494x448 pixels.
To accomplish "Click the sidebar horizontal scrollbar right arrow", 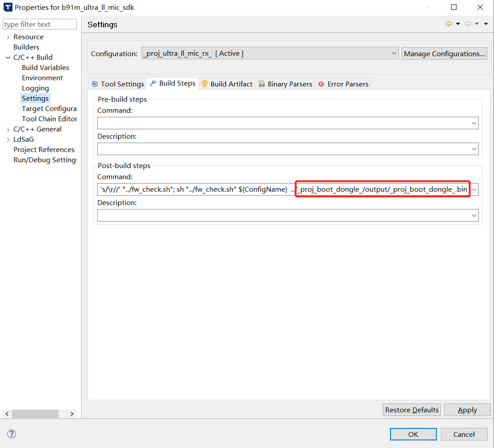I will click(x=72, y=414).
